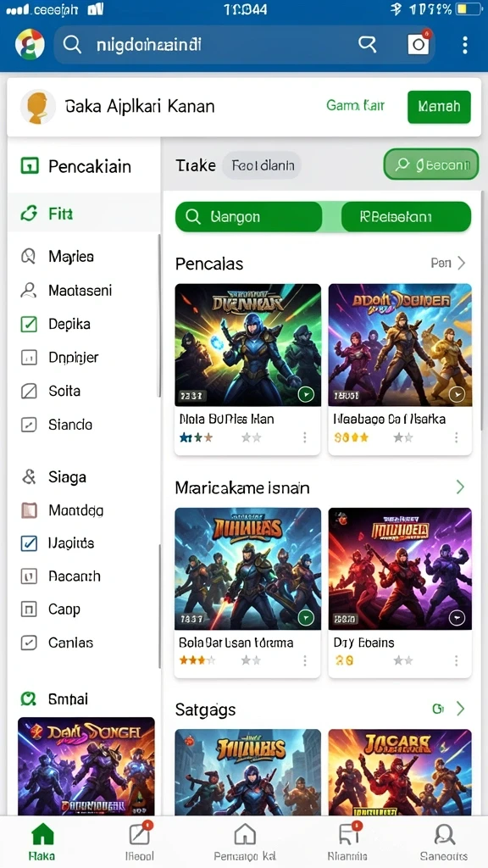Tap the Bluetooth icon in status bar
The width and height of the screenshot is (488, 868).
coord(396,8)
